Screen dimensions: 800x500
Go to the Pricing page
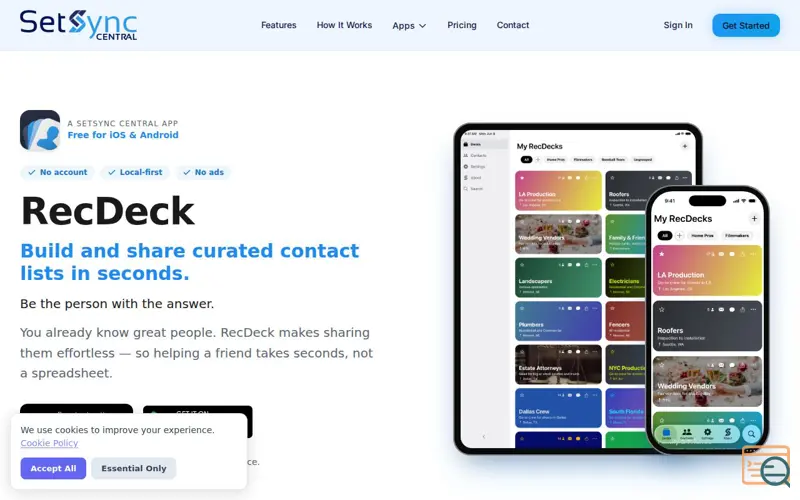(462, 25)
